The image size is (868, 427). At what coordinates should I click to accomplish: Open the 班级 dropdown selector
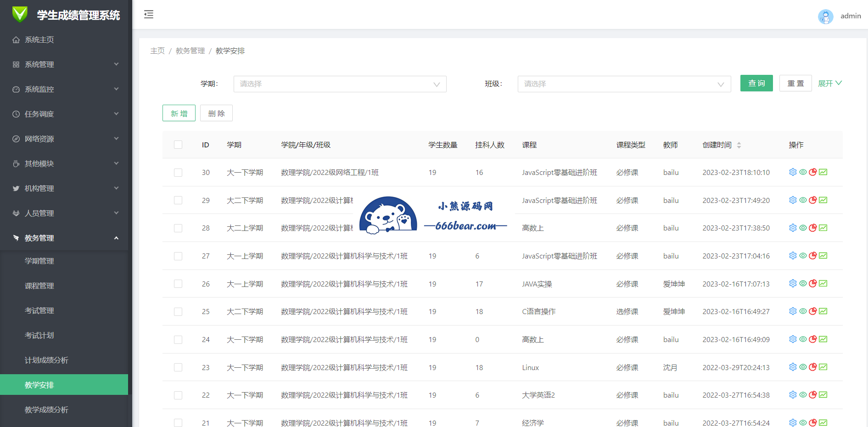point(624,84)
